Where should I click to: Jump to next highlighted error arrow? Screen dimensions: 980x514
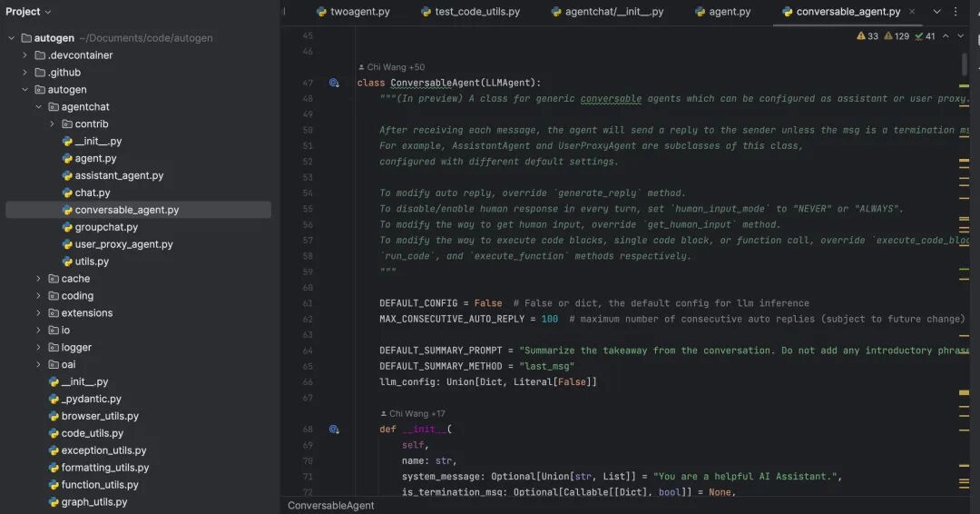963,36
